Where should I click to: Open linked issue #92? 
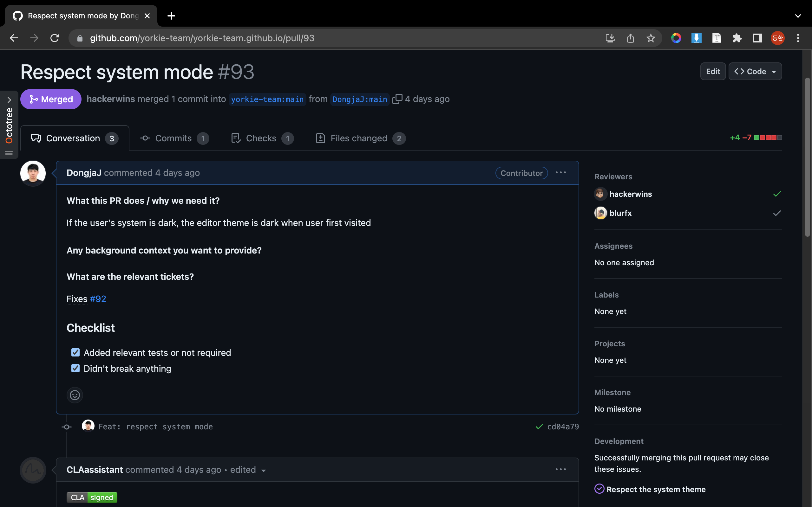pos(98,299)
